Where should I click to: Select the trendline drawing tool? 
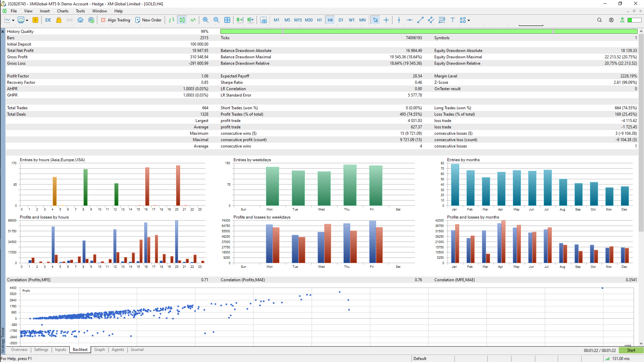420,20
